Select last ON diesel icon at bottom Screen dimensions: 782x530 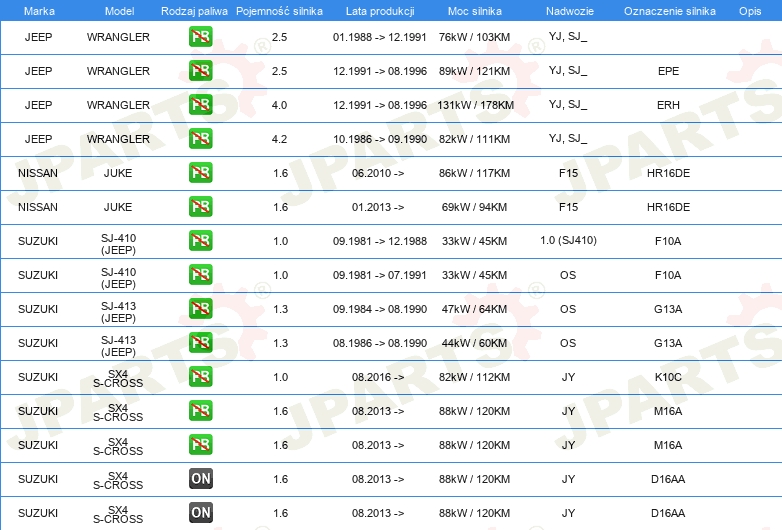click(200, 513)
